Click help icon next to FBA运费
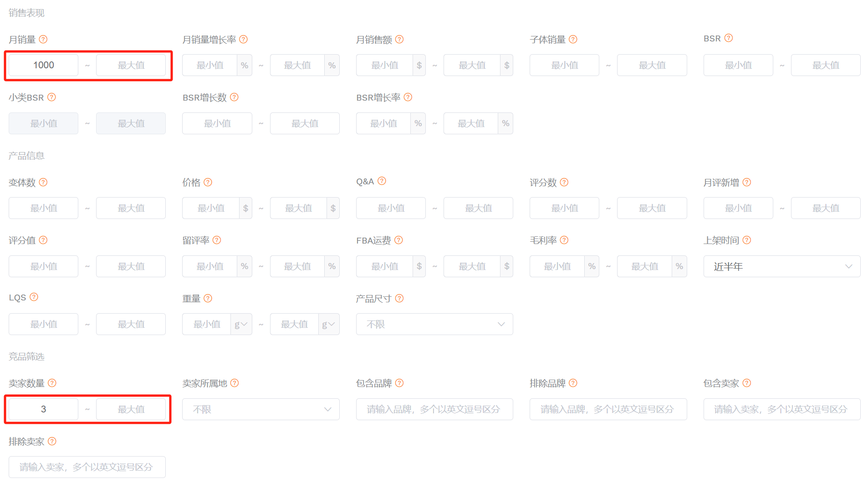 (399, 240)
